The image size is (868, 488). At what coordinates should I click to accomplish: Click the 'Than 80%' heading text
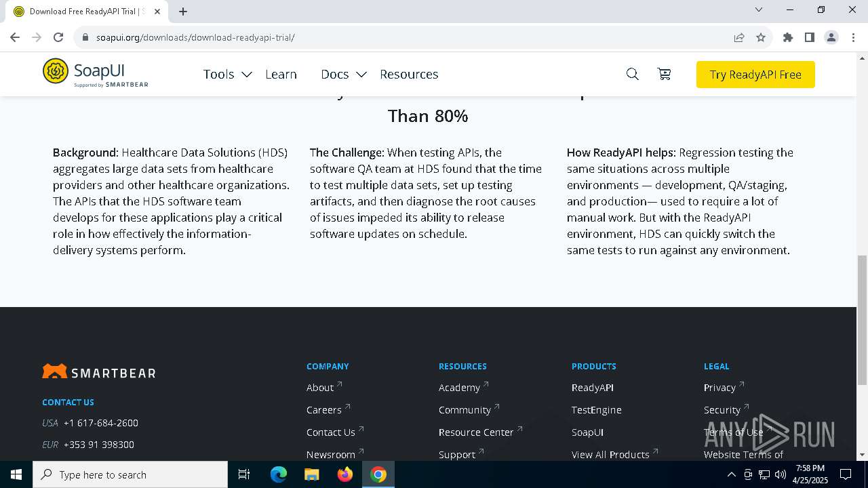(x=428, y=116)
